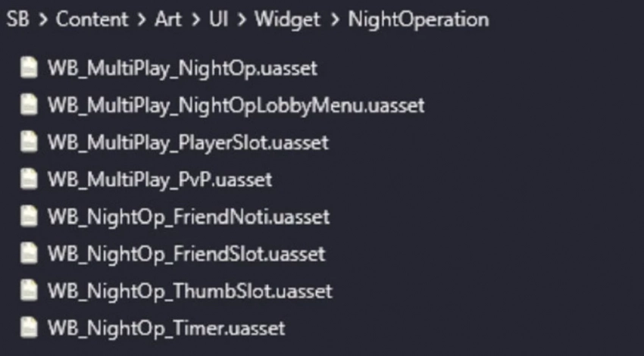Select WB_MultiPlay_NightOpLobbyMenu.uasset file name

point(236,105)
